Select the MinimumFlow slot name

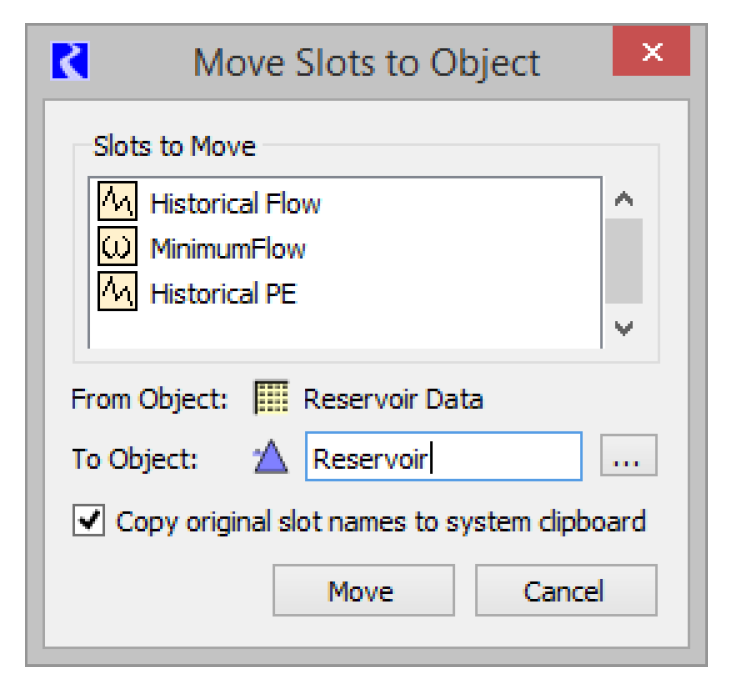tap(228, 248)
